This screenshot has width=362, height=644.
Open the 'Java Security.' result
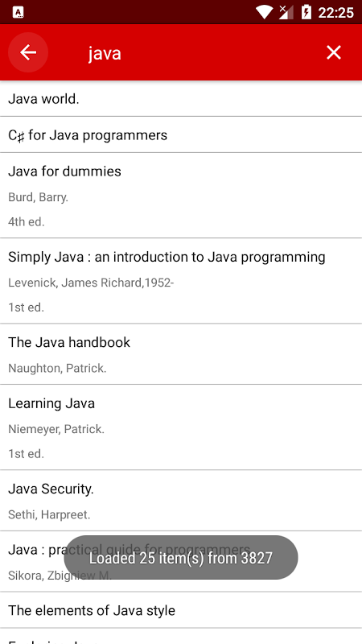tap(181, 501)
